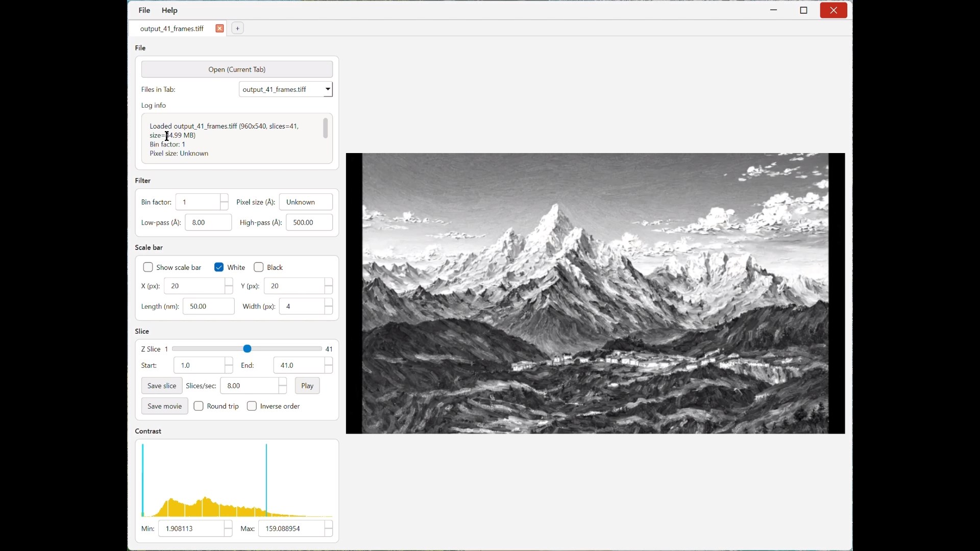This screenshot has height=551, width=980.
Task: Click the Slices/sec stepper arrows
Action: (x=283, y=386)
